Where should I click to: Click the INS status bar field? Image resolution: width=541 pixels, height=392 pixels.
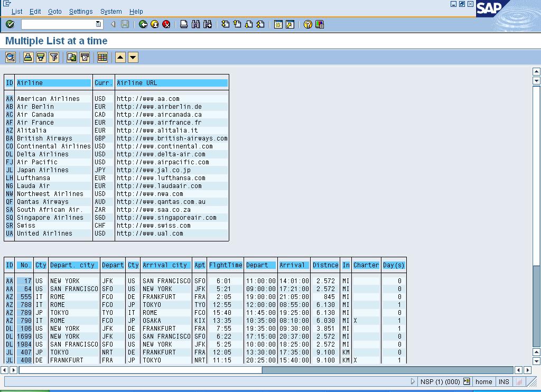click(x=503, y=381)
